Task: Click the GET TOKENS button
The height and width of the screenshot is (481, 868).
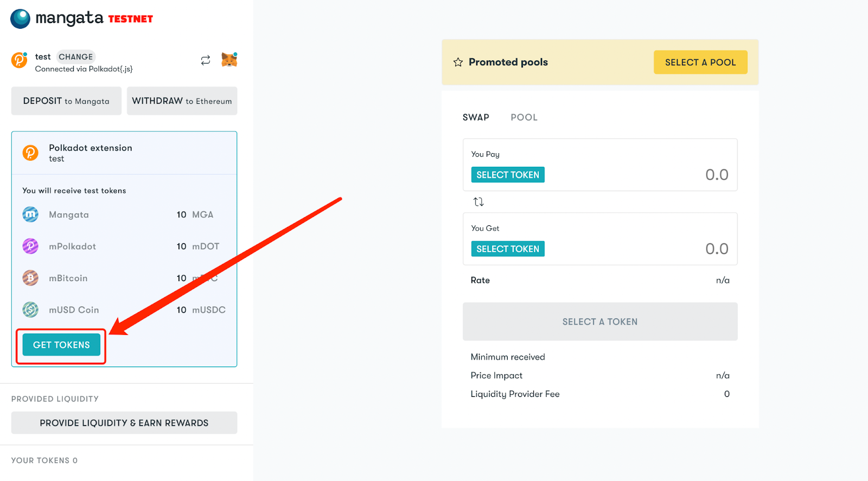Action: pyautogui.click(x=61, y=345)
